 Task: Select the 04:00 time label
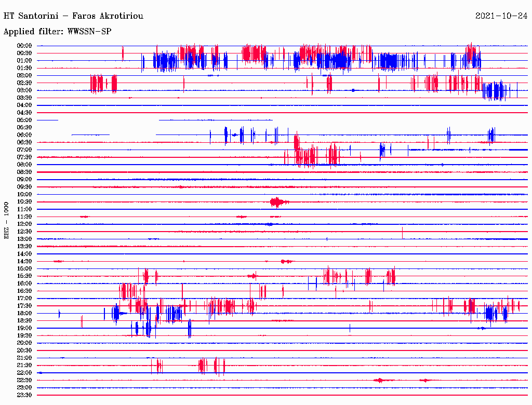[24, 105]
